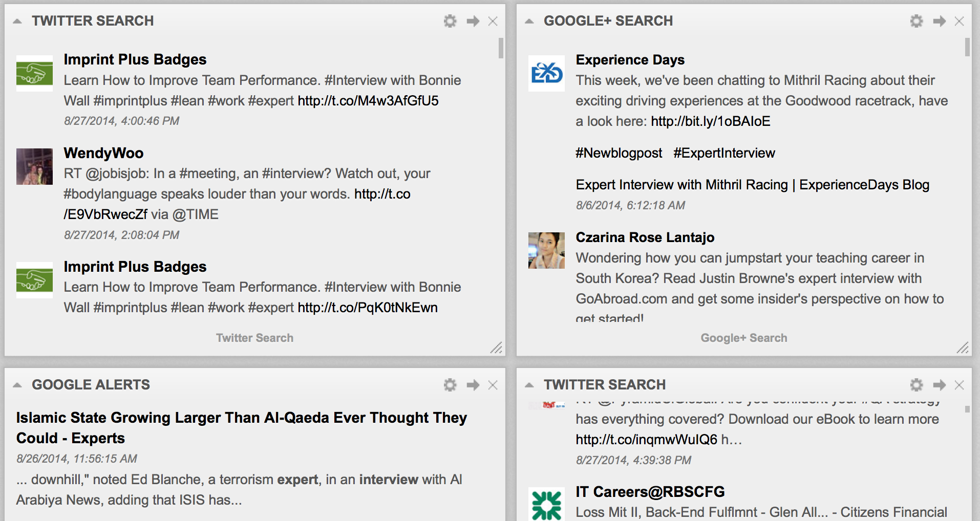Click resize handle of Google+ Search widget

pos(962,348)
